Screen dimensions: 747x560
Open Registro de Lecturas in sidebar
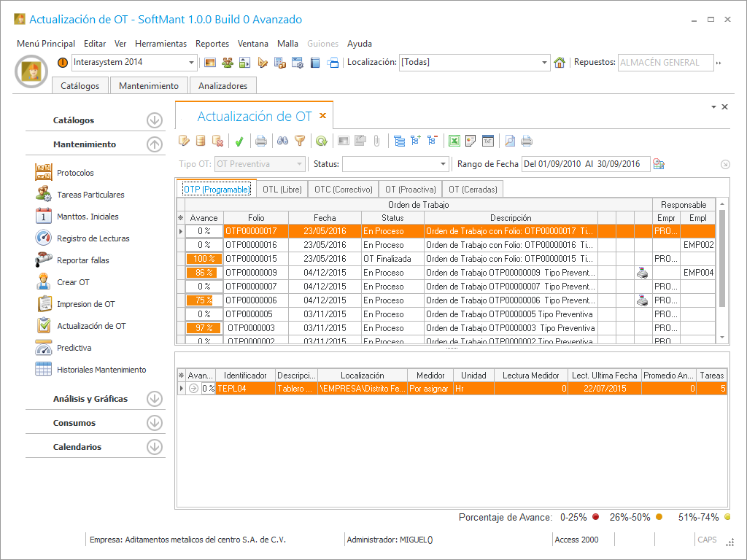point(93,238)
